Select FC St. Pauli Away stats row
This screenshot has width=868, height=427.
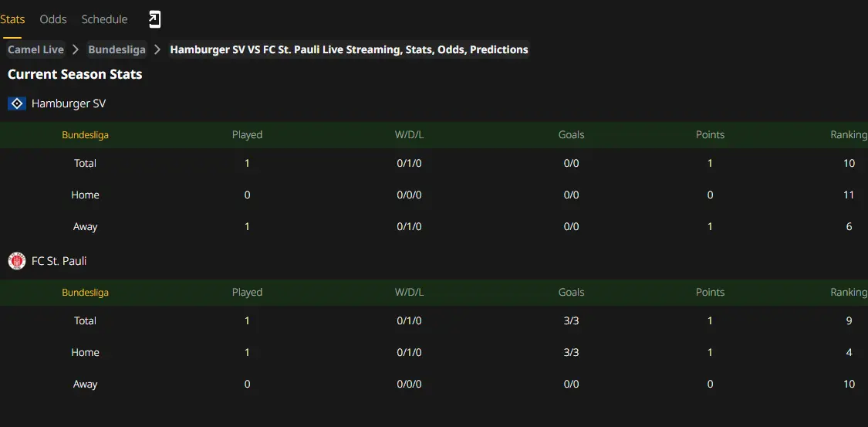point(434,385)
